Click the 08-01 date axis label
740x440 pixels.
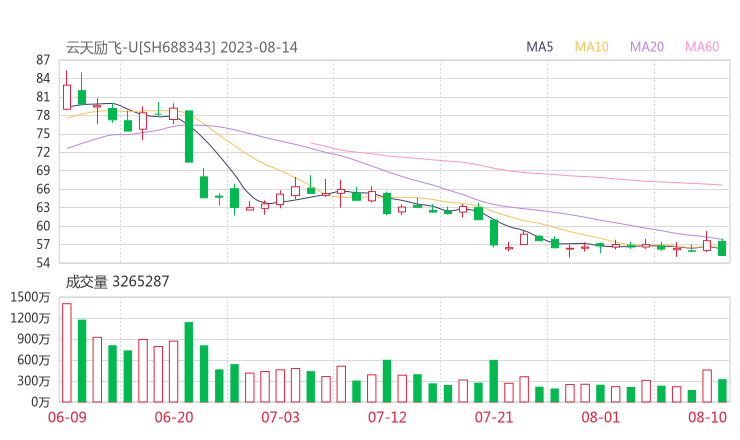pyautogui.click(x=600, y=417)
